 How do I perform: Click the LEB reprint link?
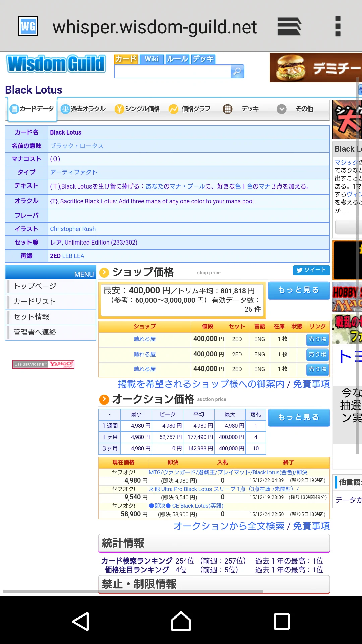point(67,256)
